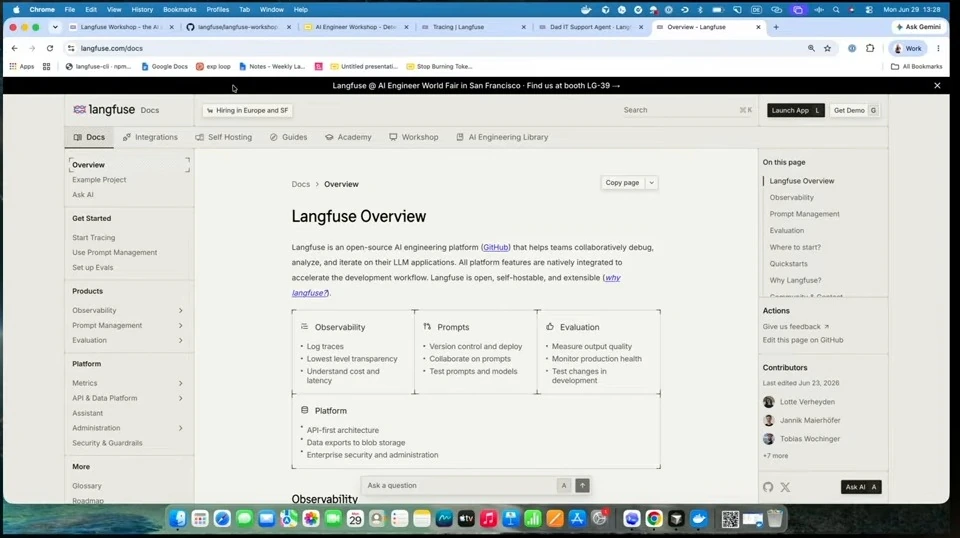Open Give us feedback link
This screenshot has width=960, height=538.
(x=795, y=327)
